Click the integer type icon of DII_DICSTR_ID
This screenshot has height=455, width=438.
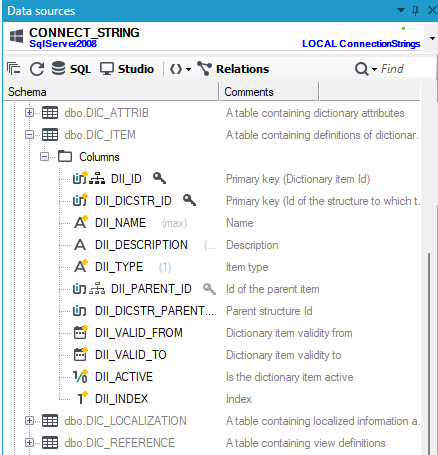point(80,200)
